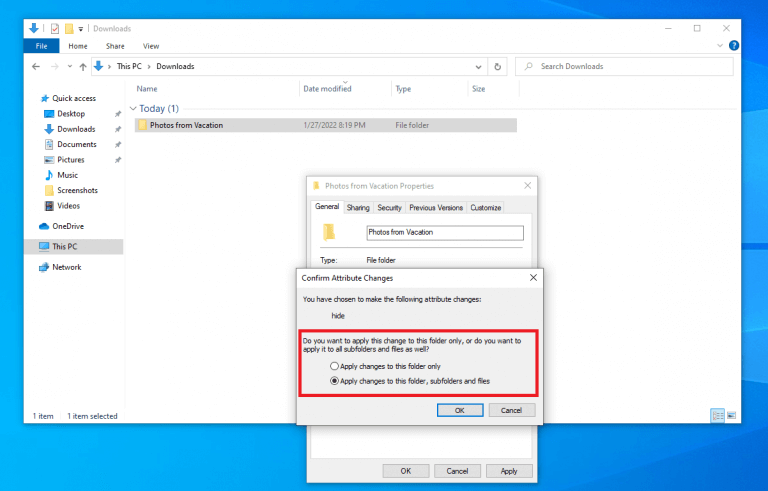
Task: Switch to the Sharing tab in Properties
Action: click(358, 208)
